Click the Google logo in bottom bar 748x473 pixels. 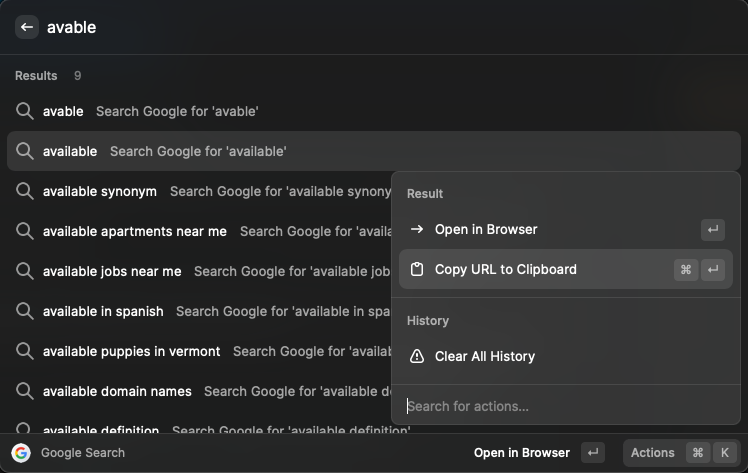click(x=21, y=452)
